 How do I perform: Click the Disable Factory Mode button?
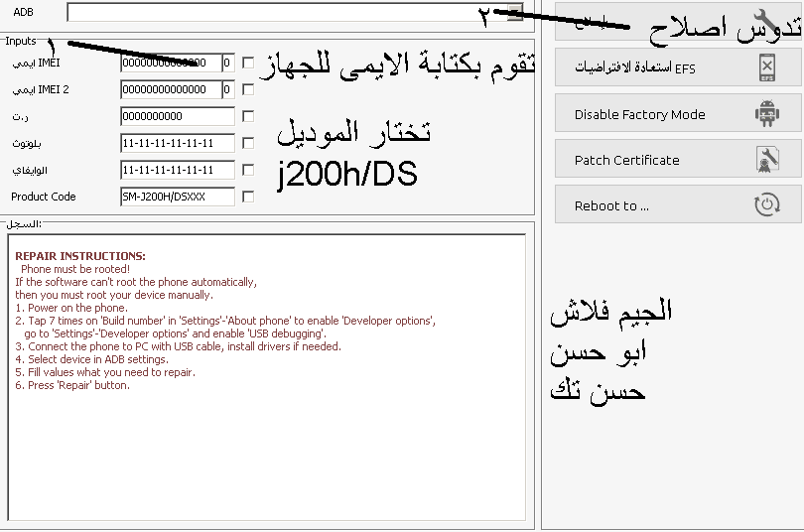pyautogui.click(x=678, y=113)
